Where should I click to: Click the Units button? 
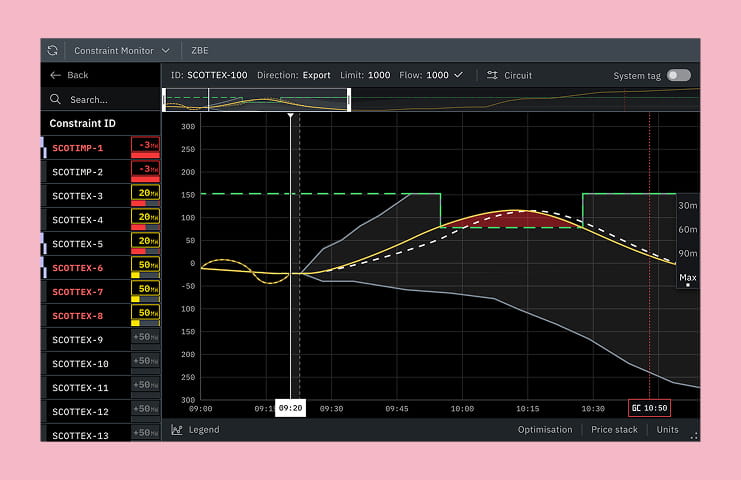click(x=667, y=430)
